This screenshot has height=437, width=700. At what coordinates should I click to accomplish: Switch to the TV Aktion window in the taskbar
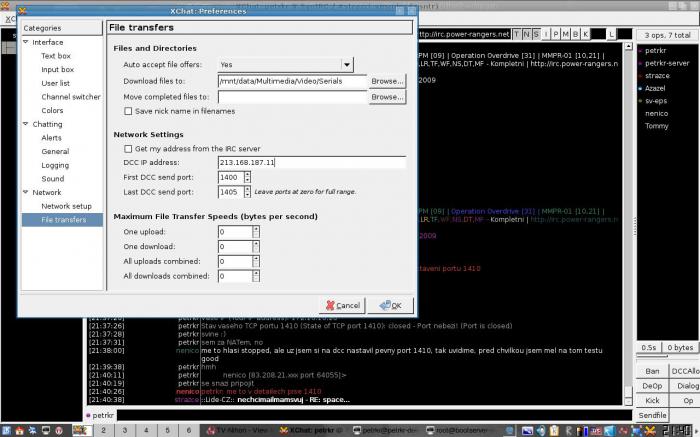click(238, 430)
